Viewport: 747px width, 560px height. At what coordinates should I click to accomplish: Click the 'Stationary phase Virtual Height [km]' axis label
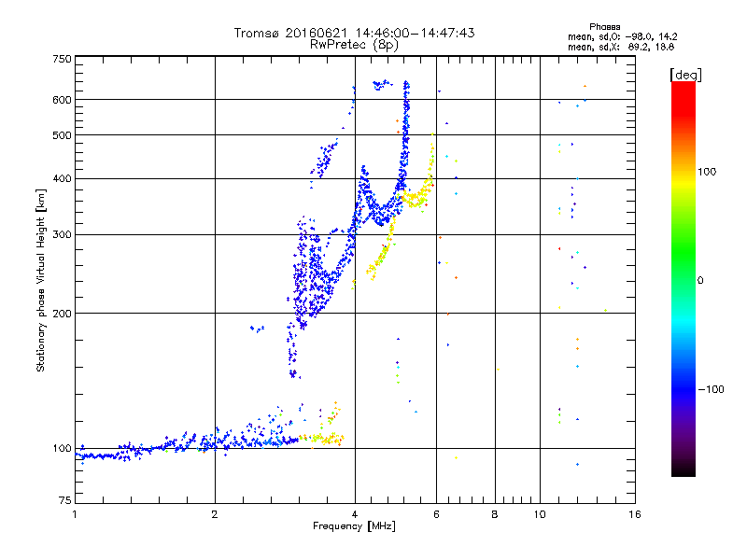[x=40, y=280]
